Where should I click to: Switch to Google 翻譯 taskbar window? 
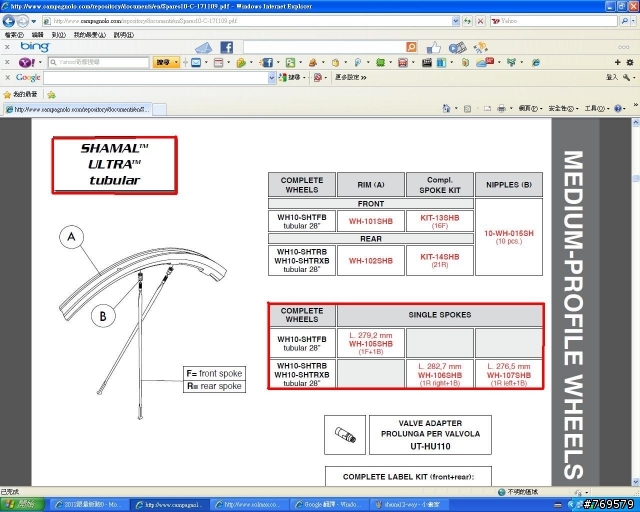[330, 505]
